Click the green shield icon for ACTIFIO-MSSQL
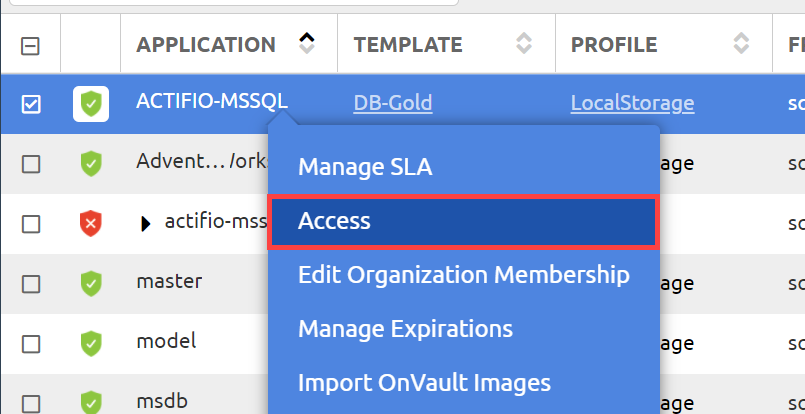 pyautogui.click(x=91, y=104)
